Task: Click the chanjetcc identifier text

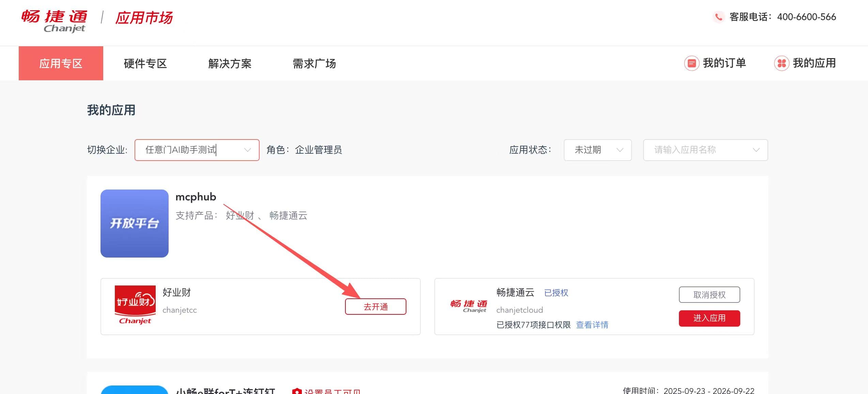Action: [x=180, y=310]
